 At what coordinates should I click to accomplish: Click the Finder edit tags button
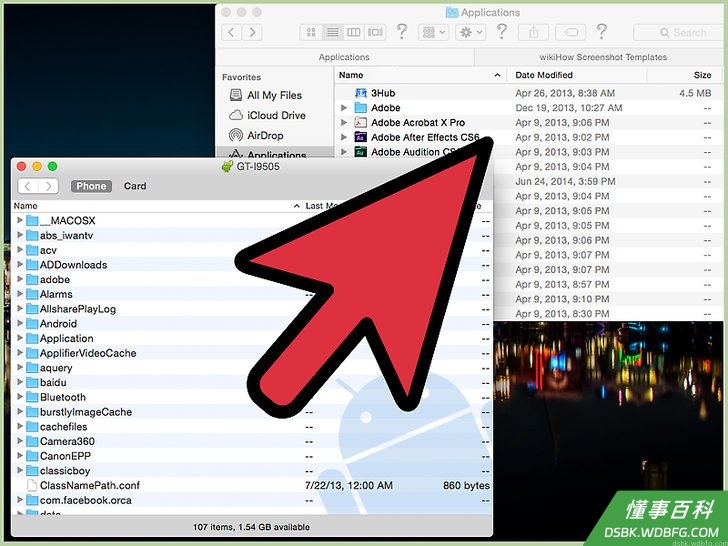pos(571,32)
